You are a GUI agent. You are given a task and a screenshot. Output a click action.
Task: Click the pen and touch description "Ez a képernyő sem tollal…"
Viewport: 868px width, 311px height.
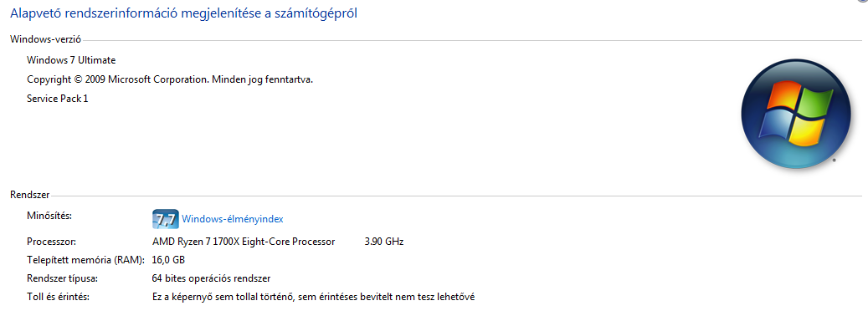[313, 297]
